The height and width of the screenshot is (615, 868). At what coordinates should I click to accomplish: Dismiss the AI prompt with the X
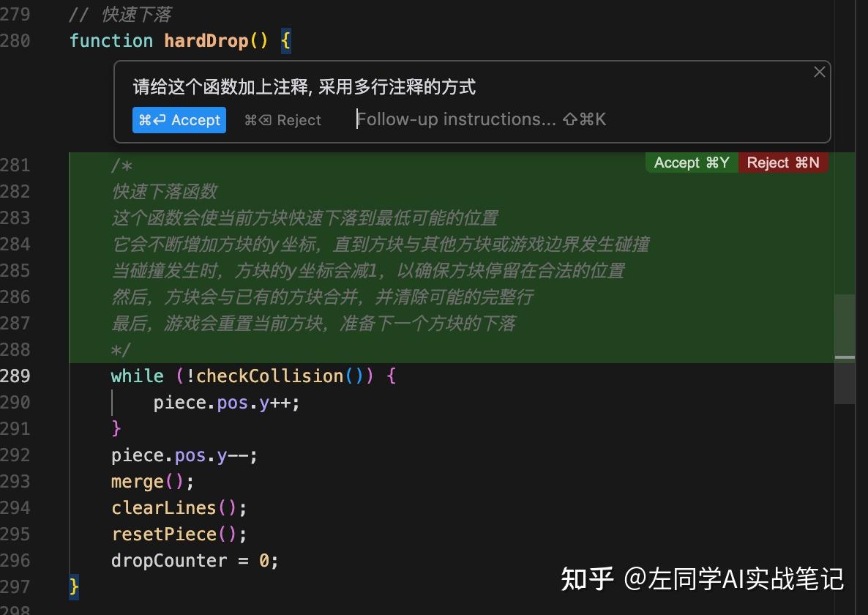point(819,71)
